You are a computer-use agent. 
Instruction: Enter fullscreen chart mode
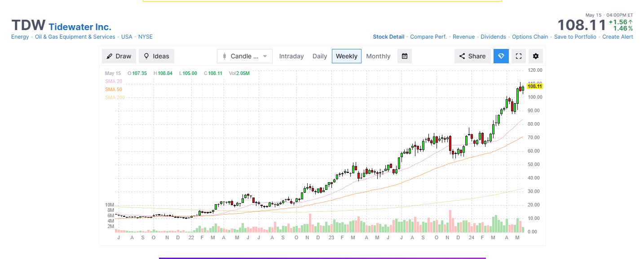point(518,56)
